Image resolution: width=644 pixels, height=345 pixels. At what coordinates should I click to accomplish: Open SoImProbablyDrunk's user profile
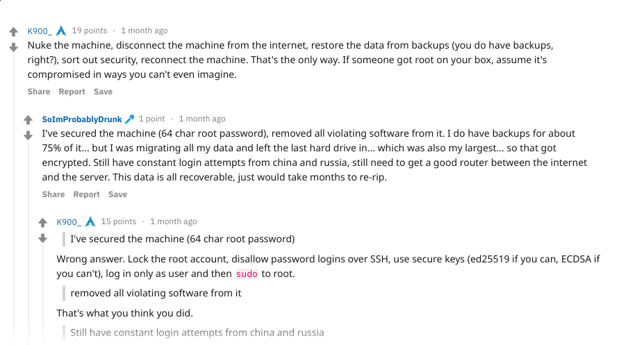pyautogui.click(x=81, y=119)
